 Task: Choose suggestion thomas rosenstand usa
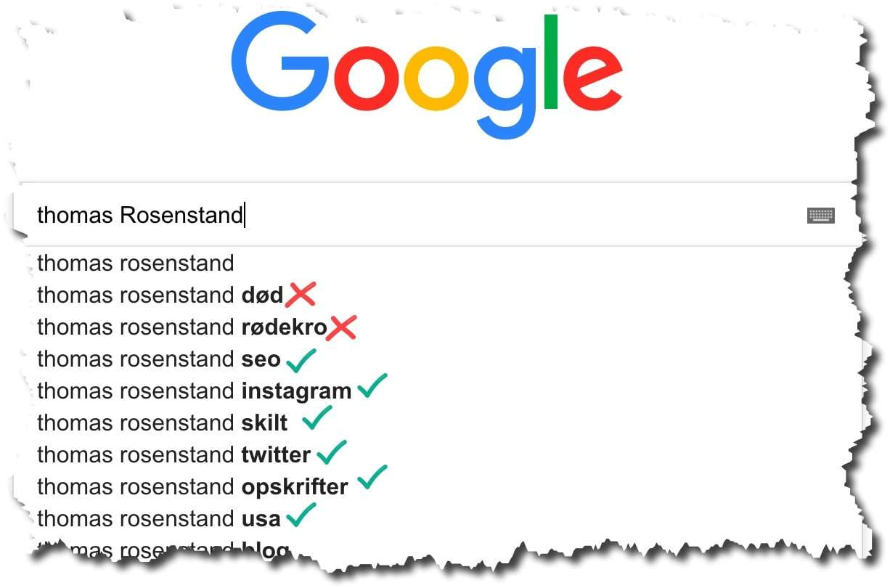coord(159,519)
